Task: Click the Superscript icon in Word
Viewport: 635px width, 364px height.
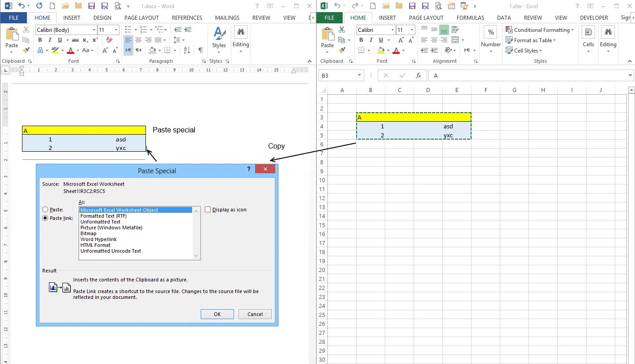Action: [x=95, y=40]
